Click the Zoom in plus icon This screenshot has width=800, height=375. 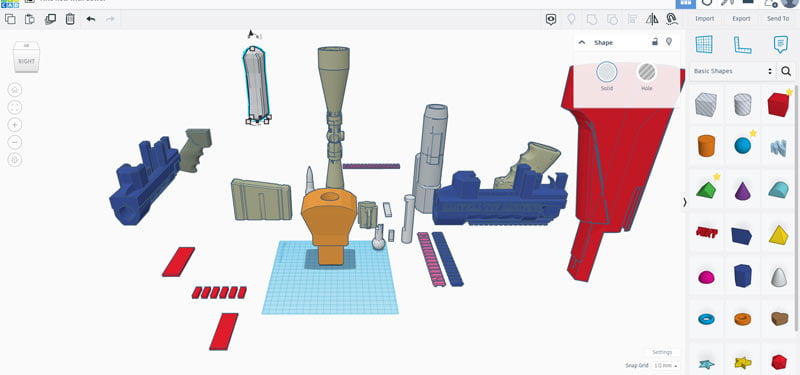click(15, 124)
